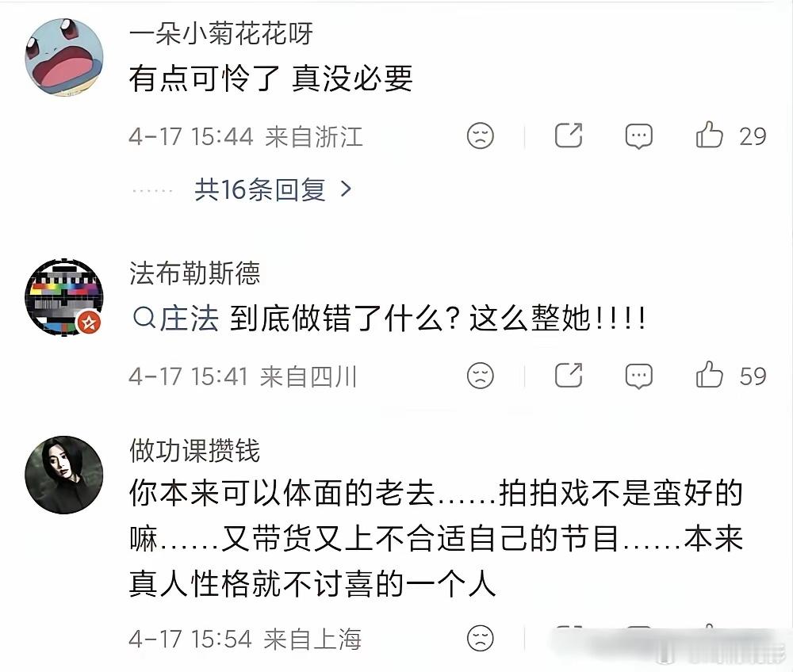Image resolution: width=793 pixels, height=672 pixels.
Task: Select the comment text 有点可怜了 真没必要
Action: tap(271, 79)
